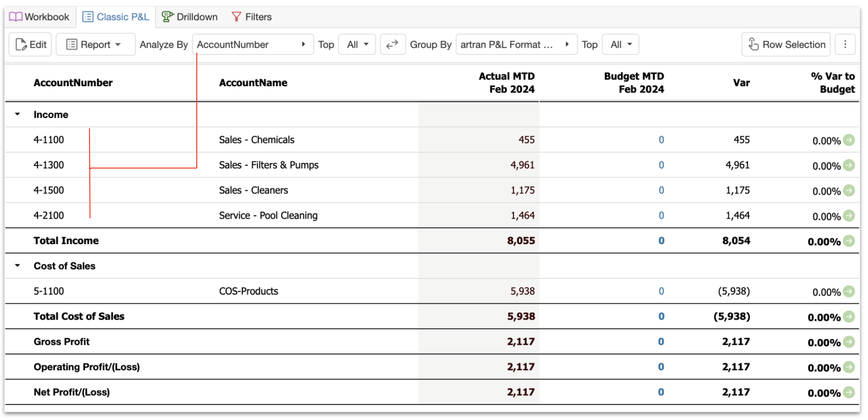Click the swap Analyze By and Group By arrows icon
Screen dimensions: 868x420
(393, 44)
